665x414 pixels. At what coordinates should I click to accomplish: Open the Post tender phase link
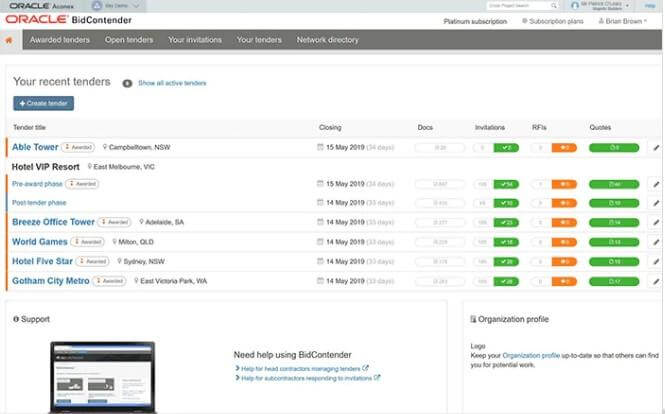tap(39, 203)
